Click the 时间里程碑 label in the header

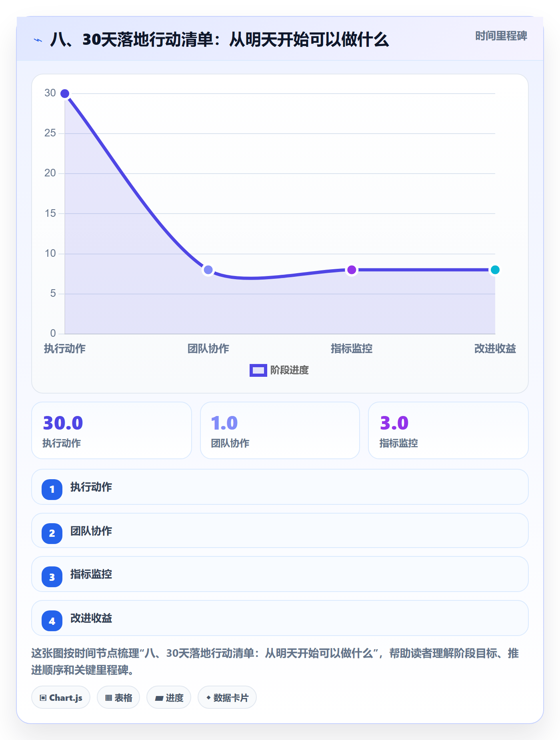(x=501, y=36)
